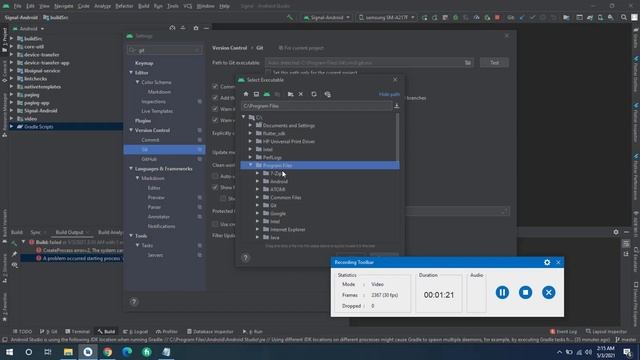Screen dimensions: 640x360
Task: Toggle the 'Use cre...' checkbox
Action: [x=215, y=224]
